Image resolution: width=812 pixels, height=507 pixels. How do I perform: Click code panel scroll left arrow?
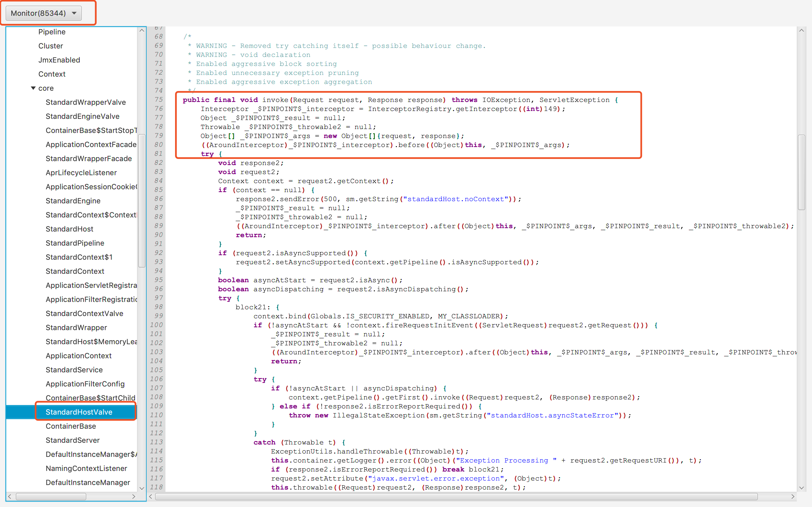(151, 497)
